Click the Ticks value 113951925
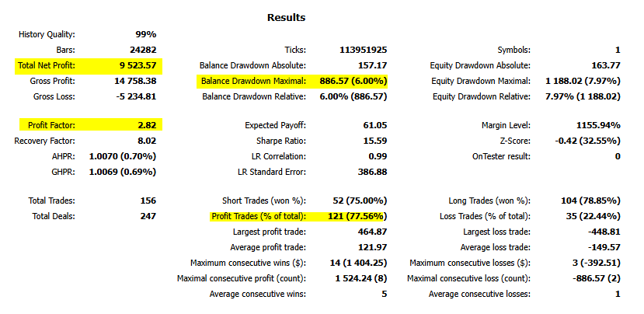This screenshot has width=644, height=314. tap(363, 50)
